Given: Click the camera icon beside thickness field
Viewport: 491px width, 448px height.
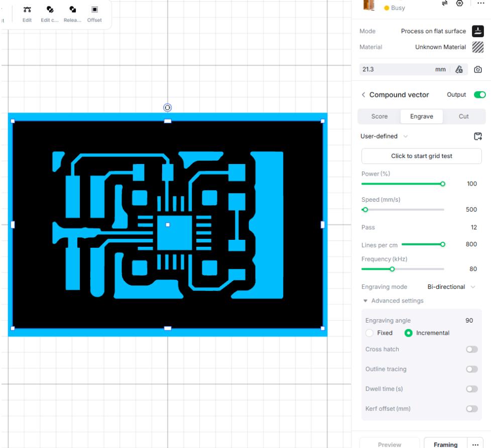Looking at the screenshot, I should point(478,70).
